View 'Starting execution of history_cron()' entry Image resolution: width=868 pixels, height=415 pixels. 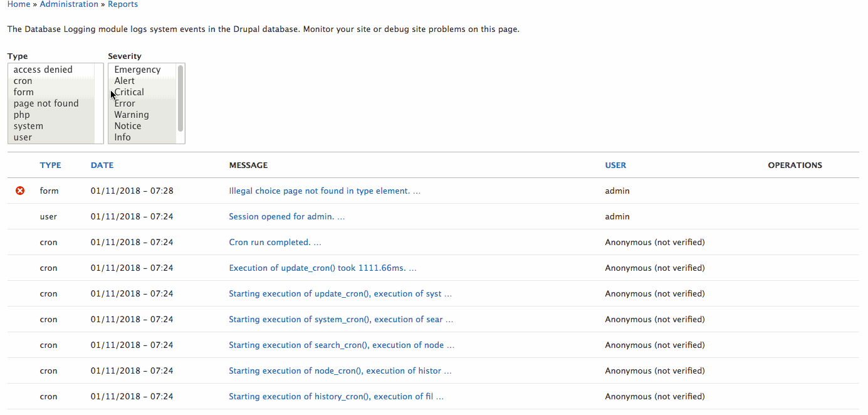pos(336,397)
